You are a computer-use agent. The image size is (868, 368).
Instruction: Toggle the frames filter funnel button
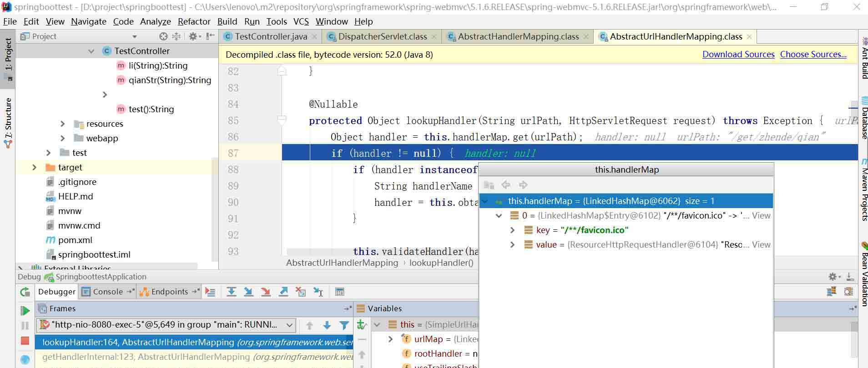[344, 325]
